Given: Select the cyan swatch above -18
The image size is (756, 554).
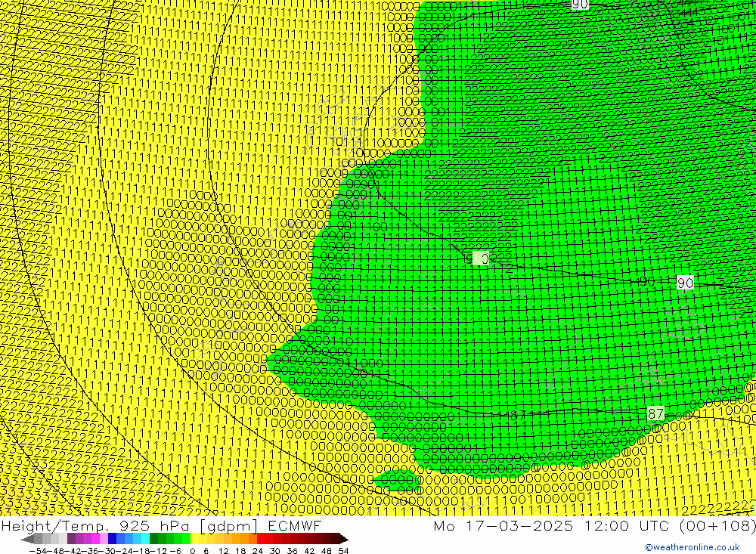Looking at the screenshot, I should point(145,539).
